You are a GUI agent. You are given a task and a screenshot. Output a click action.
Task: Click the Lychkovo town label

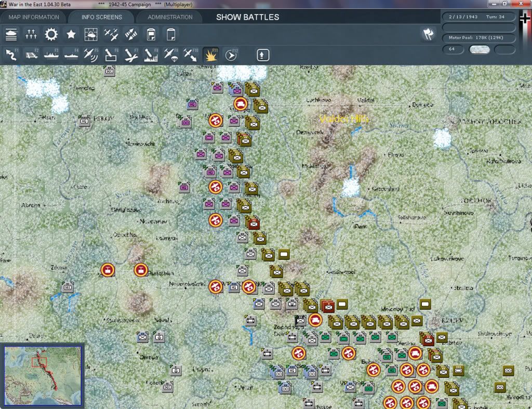click(318, 100)
